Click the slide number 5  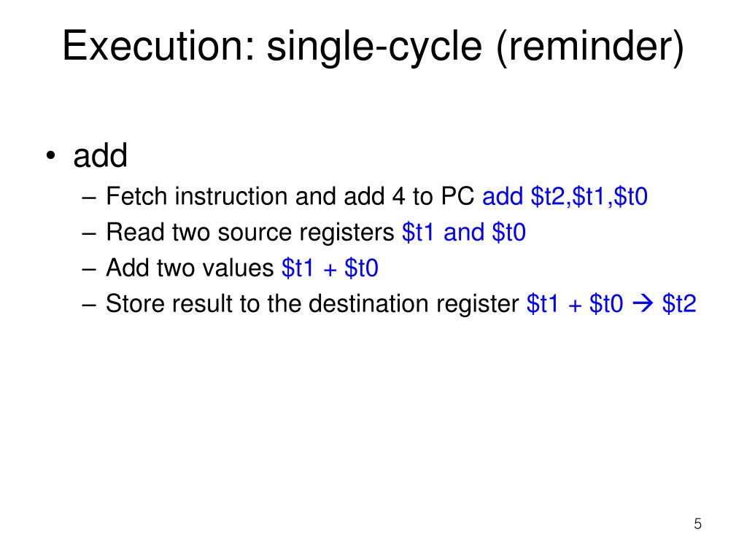pyautogui.click(x=698, y=524)
